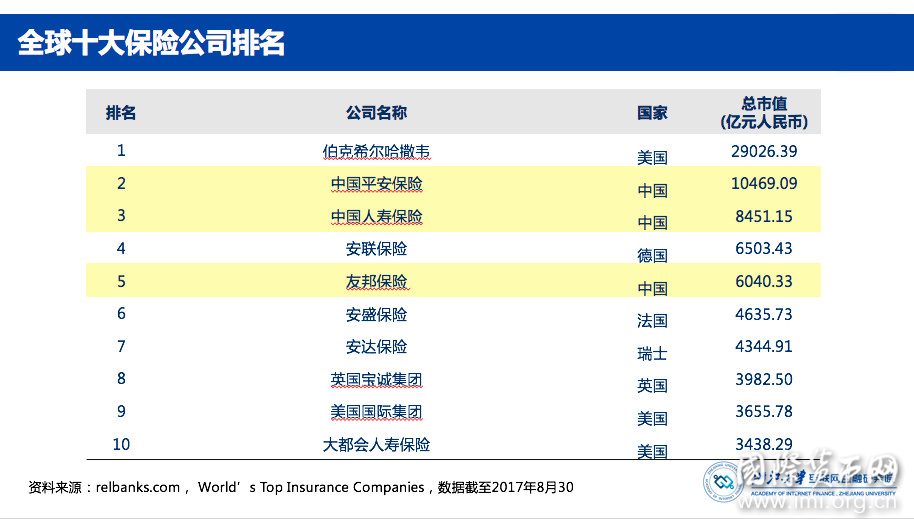This screenshot has width=914, height=519.
Task: Click the country 中国 in 友邦保险 row
Action: [652, 288]
